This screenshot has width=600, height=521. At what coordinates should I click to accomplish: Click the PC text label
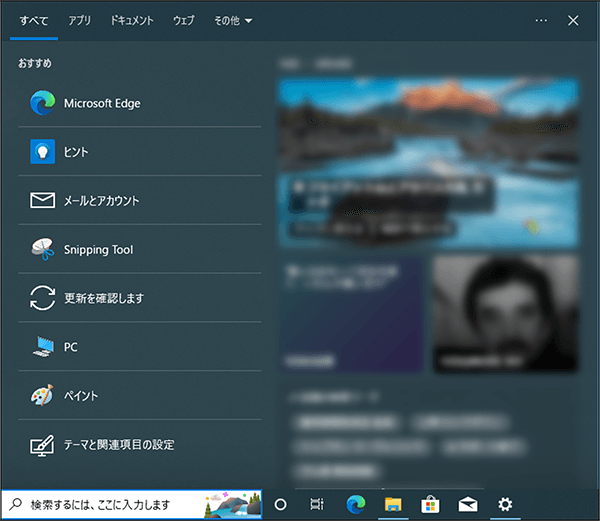point(70,347)
